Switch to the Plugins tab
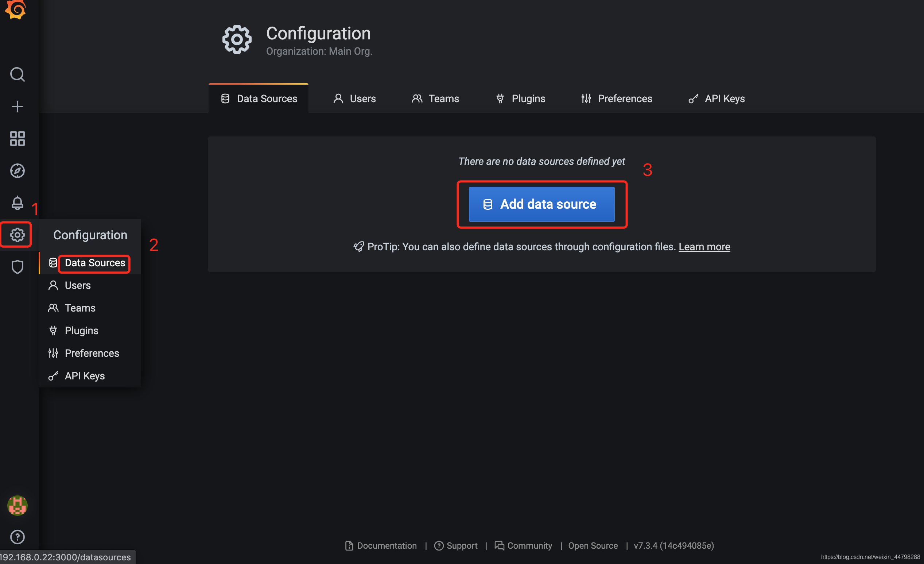924x564 pixels. point(520,98)
